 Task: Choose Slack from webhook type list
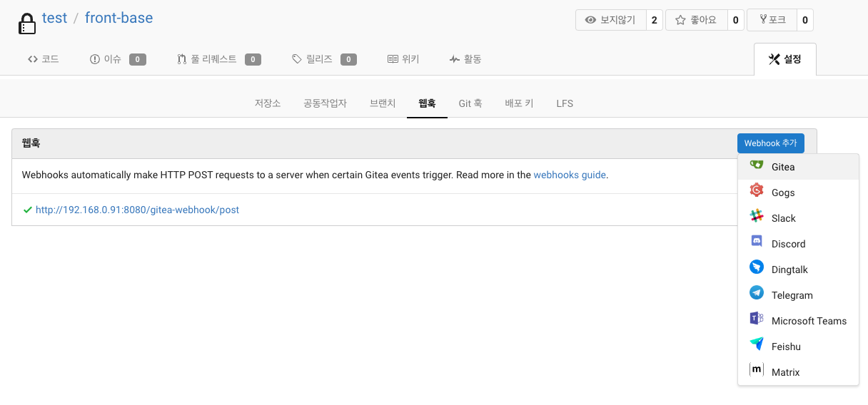coord(798,218)
